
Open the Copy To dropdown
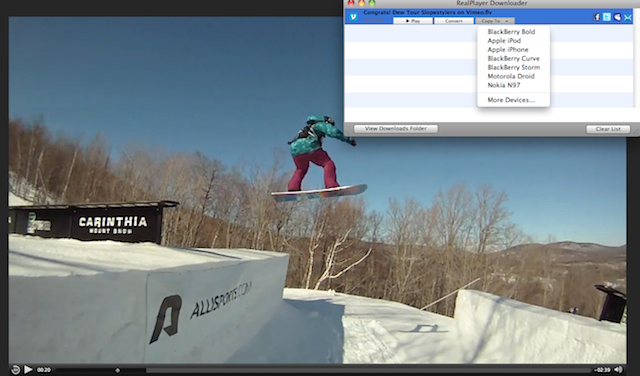point(495,21)
